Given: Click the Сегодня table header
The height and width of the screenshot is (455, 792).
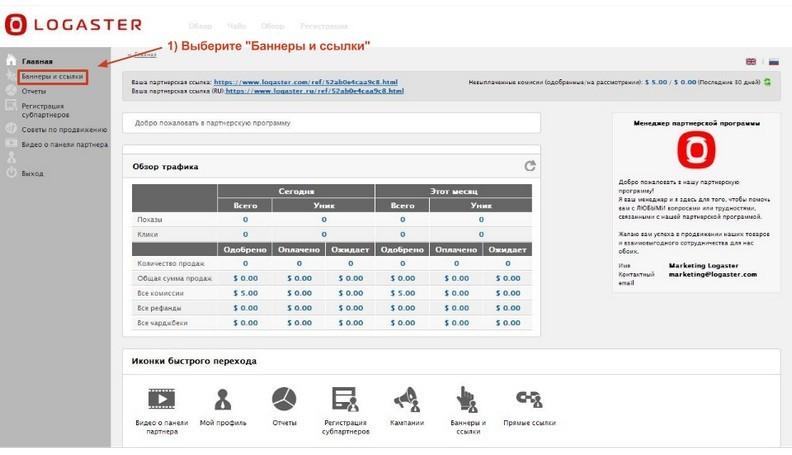Looking at the screenshot, I should [x=296, y=191].
